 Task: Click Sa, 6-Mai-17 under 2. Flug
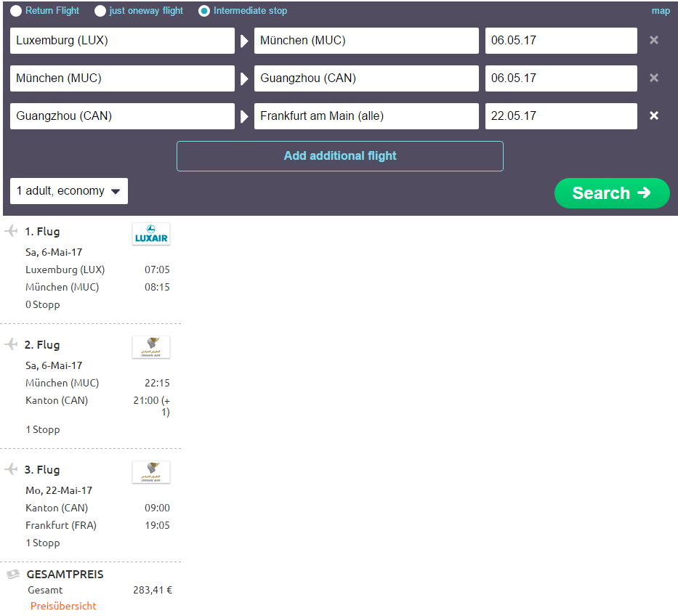coord(54,365)
